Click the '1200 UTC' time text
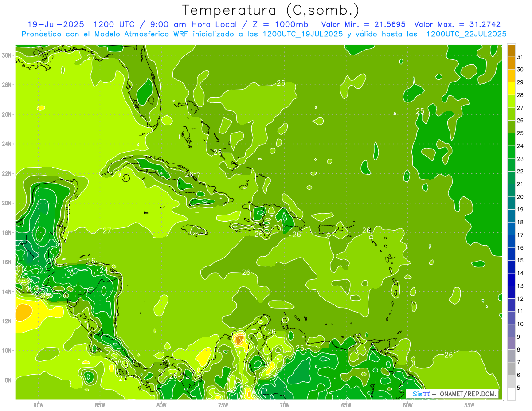 click(115, 24)
